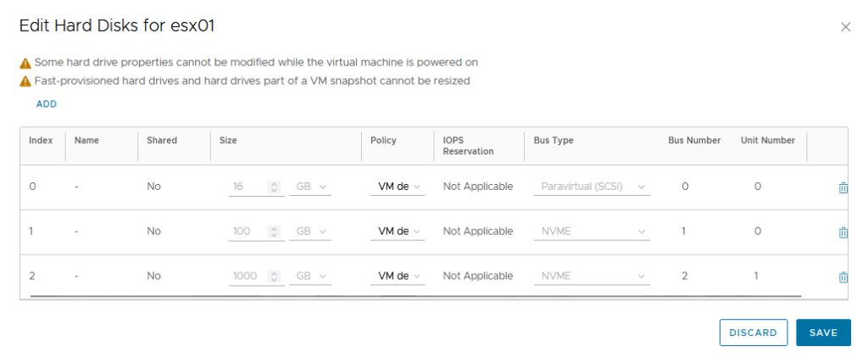Click the horizontal scrollbar under the table
The width and height of the screenshot is (868, 363).
415,297
